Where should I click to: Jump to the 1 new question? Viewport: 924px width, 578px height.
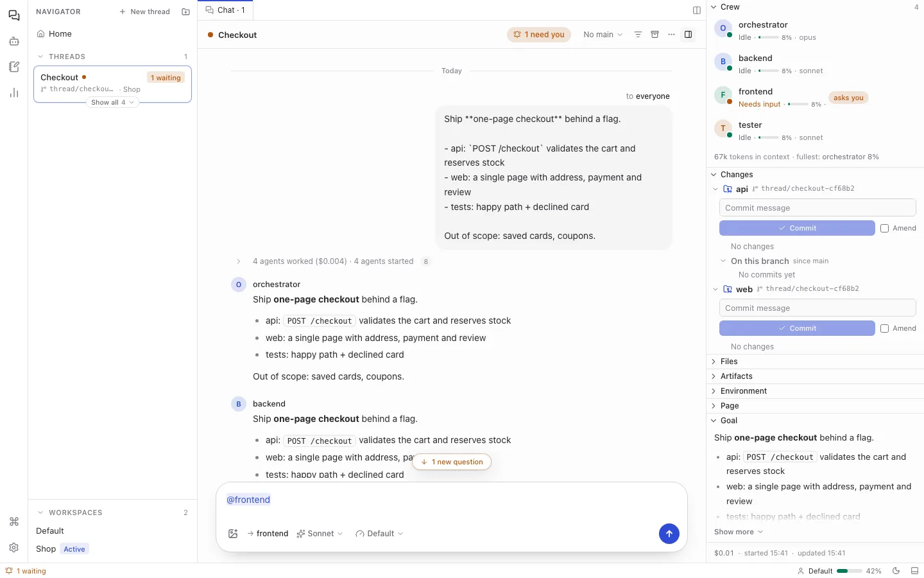pyautogui.click(x=452, y=462)
